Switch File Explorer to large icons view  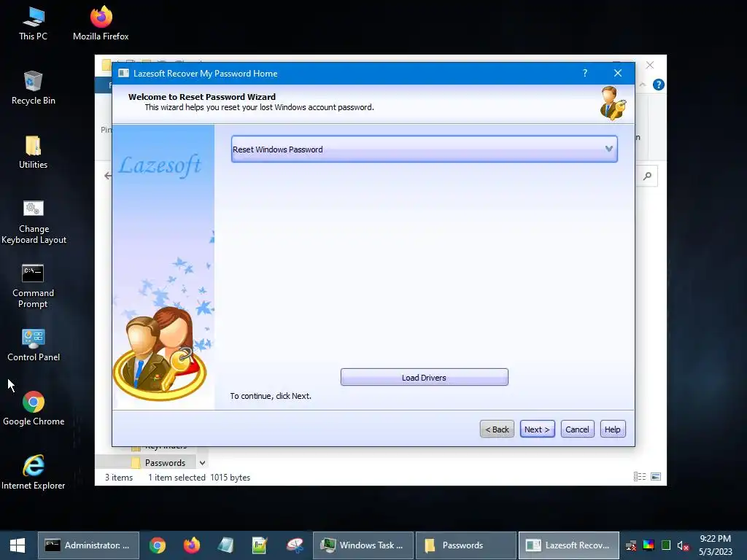pyautogui.click(x=656, y=477)
